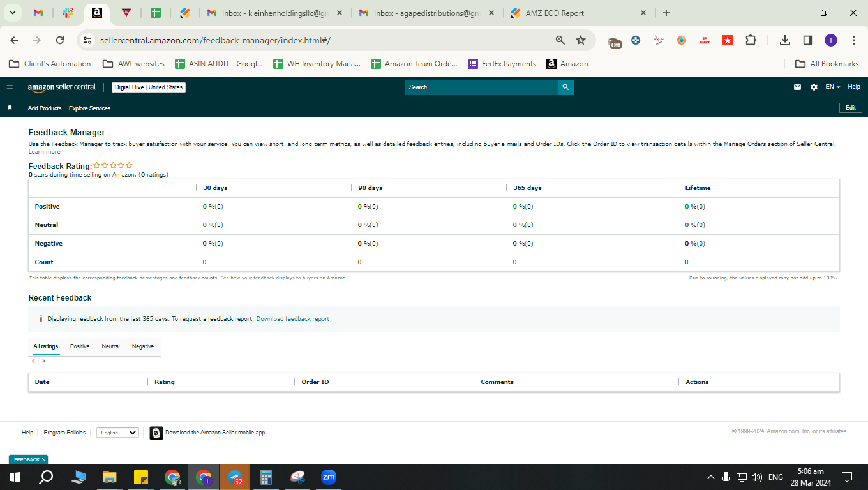Open Sticky Notes from the taskbar

pos(141,477)
